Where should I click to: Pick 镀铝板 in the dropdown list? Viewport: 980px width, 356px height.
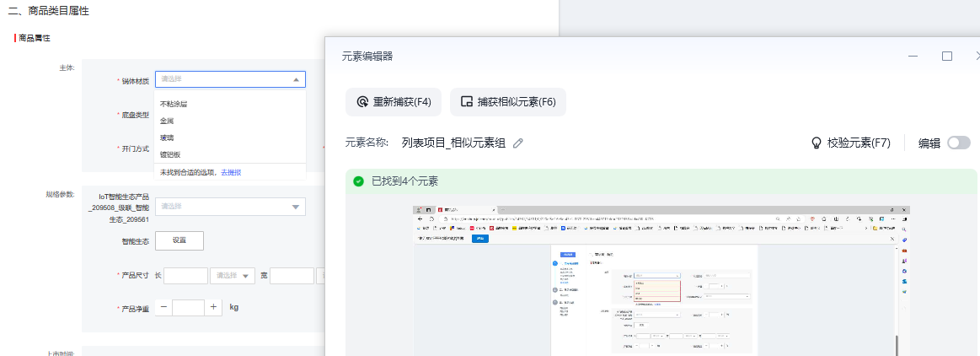click(x=170, y=154)
